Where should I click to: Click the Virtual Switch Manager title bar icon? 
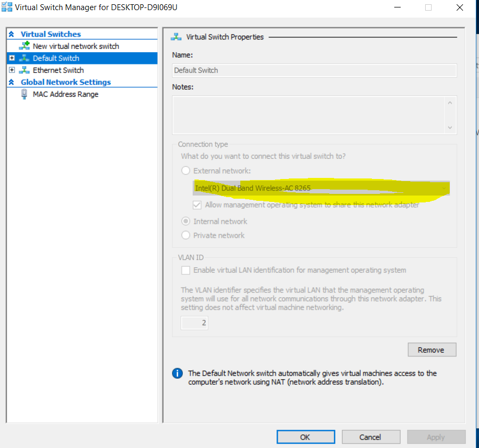[x=7, y=7]
